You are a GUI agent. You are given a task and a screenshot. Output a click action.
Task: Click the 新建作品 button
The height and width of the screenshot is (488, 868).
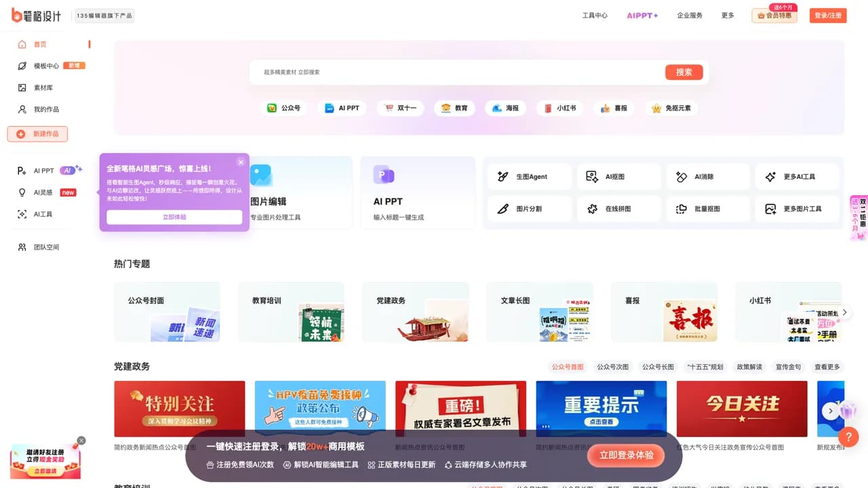point(37,134)
